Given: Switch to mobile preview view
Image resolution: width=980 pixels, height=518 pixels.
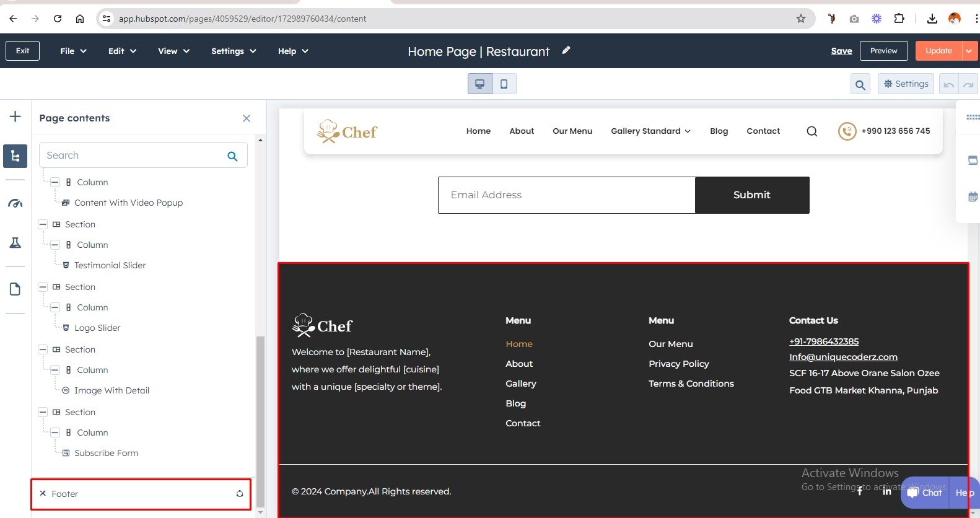Looking at the screenshot, I should click(504, 84).
